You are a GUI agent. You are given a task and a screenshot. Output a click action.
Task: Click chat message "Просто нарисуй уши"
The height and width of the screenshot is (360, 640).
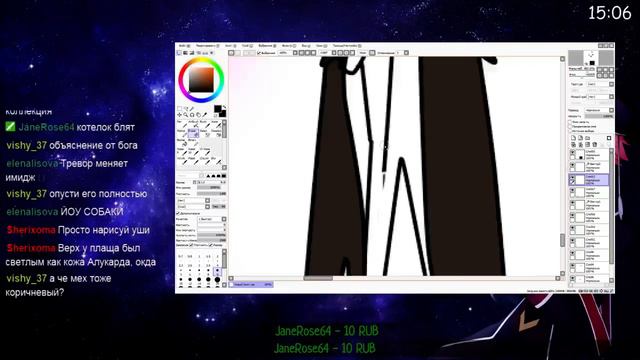coord(104,230)
